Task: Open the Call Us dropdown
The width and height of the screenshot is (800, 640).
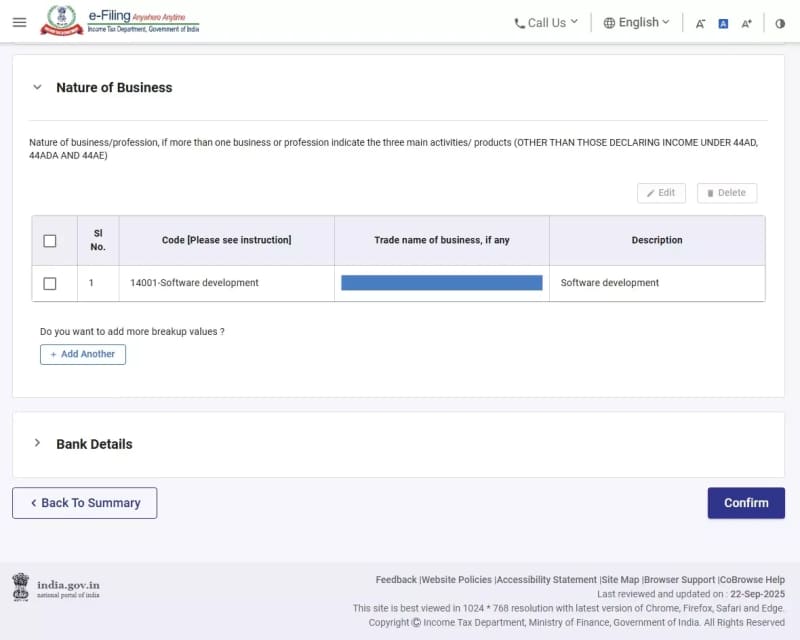Action: tap(546, 23)
